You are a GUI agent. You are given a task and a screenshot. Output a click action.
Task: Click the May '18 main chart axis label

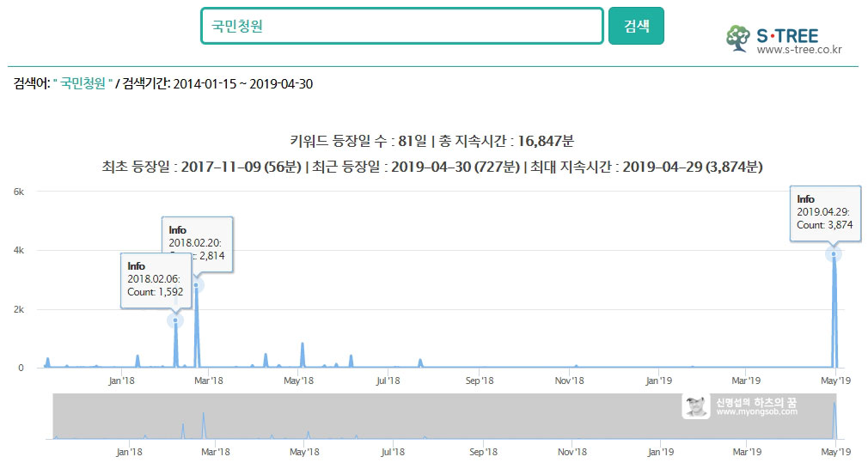(x=298, y=381)
